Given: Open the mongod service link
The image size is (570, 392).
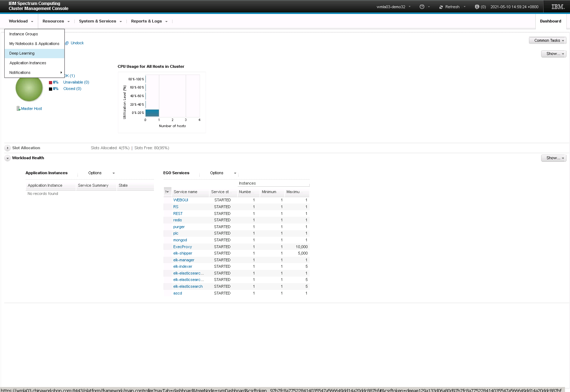Looking at the screenshot, I should pos(180,240).
